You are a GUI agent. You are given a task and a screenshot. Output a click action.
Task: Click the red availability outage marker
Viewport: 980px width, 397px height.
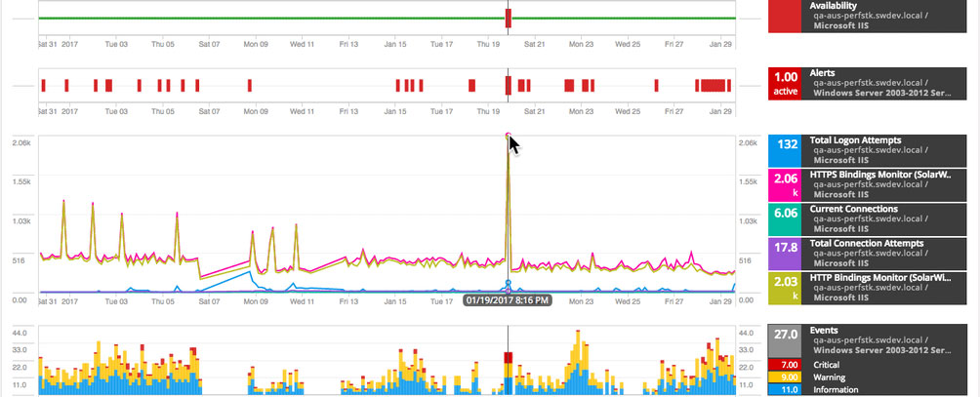tap(509, 19)
